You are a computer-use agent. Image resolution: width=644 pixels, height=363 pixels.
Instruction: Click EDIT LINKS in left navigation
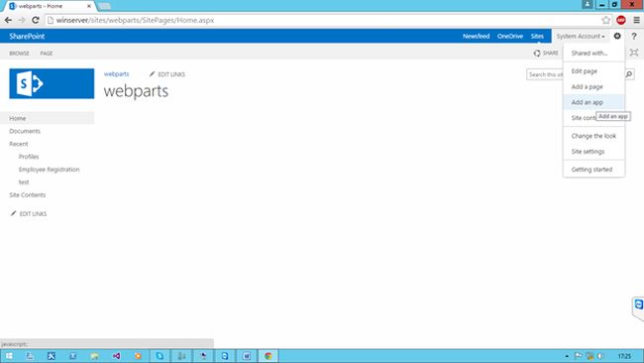point(29,214)
